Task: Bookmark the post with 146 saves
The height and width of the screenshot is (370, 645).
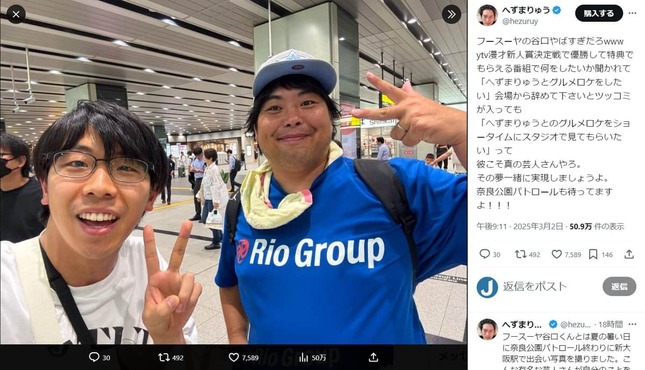Action: coord(593,254)
